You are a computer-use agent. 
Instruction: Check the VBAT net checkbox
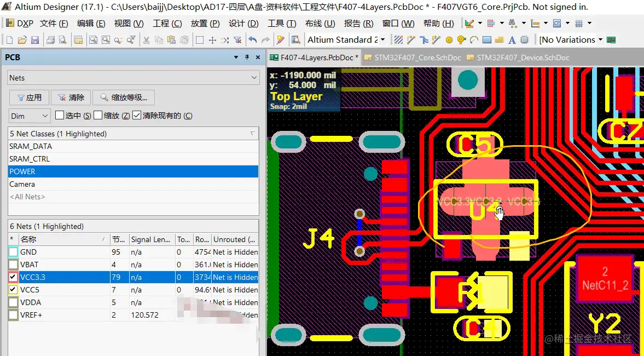(13, 265)
